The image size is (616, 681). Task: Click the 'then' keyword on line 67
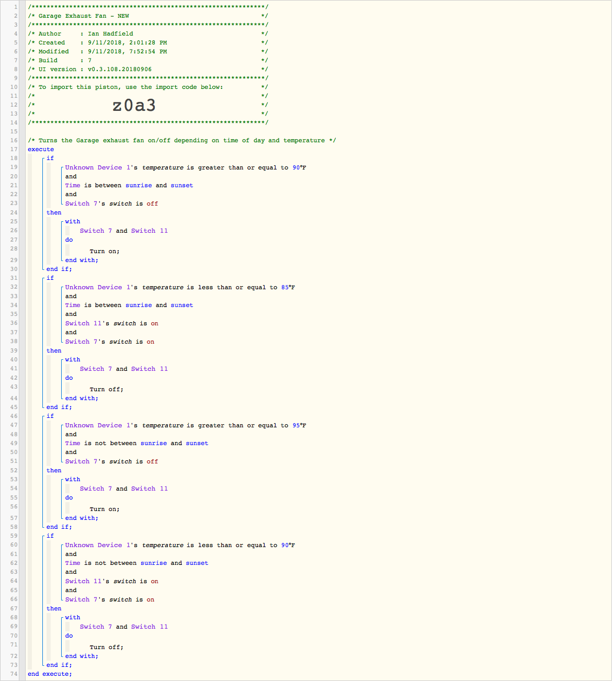point(54,608)
